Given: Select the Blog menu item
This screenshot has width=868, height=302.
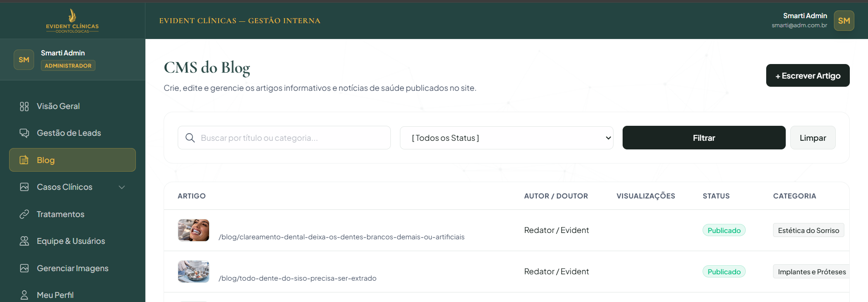Looking at the screenshot, I should click(72, 160).
